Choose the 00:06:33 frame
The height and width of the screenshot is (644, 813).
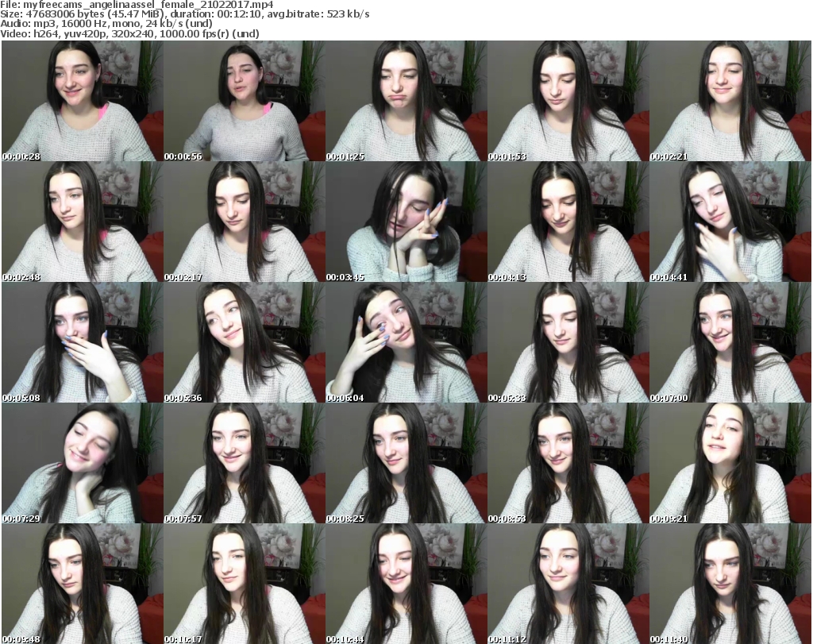pos(568,342)
